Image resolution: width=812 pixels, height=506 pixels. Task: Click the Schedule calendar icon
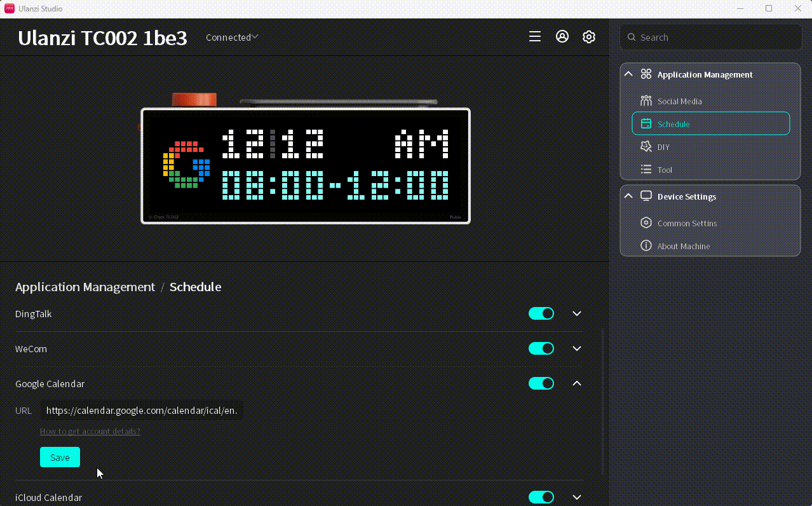[646, 124]
